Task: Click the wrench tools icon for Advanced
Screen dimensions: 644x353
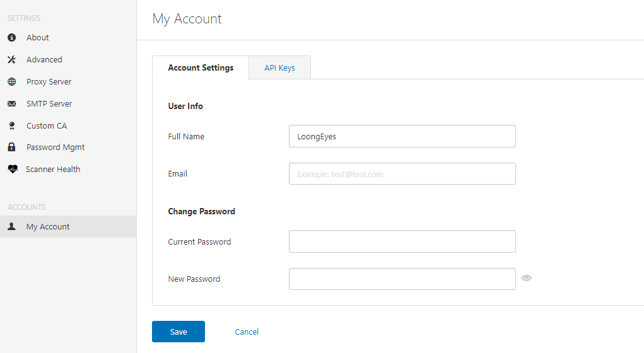Action: pos(11,60)
